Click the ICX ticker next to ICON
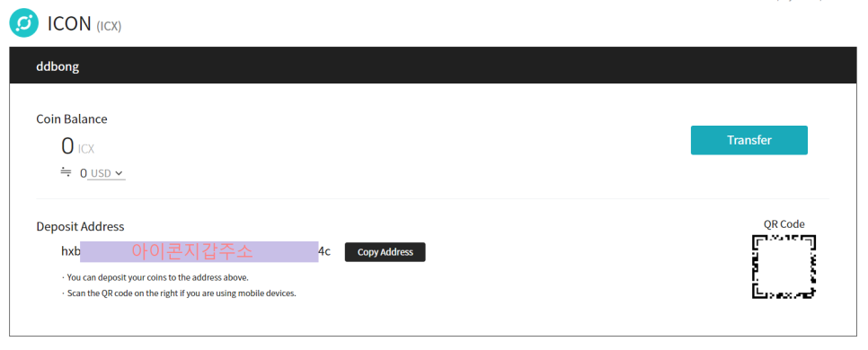Screen dimensions: 868x350 [109, 26]
